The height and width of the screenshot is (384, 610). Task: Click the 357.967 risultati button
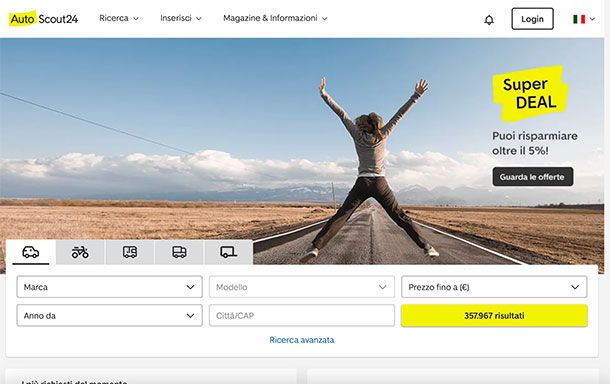[494, 316]
